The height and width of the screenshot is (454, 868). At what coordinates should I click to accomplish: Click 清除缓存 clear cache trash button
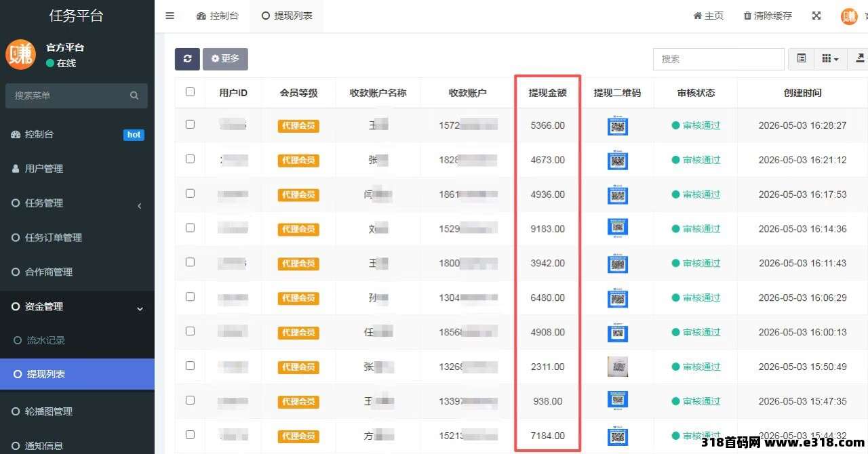tap(768, 16)
